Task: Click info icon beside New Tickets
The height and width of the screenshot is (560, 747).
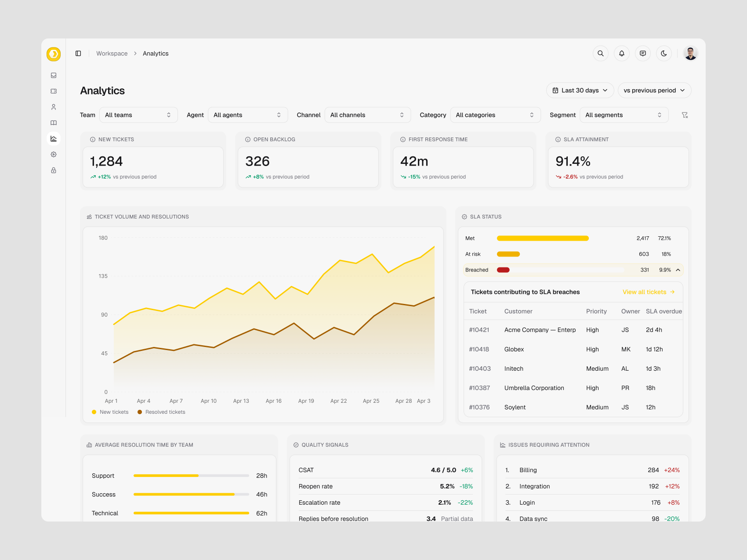Action: 93,140
